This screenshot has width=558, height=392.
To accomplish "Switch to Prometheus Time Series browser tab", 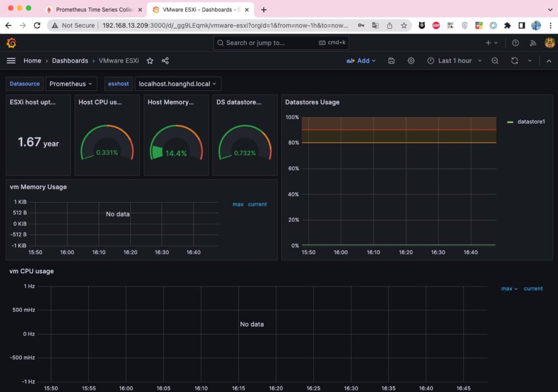I will [95, 10].
